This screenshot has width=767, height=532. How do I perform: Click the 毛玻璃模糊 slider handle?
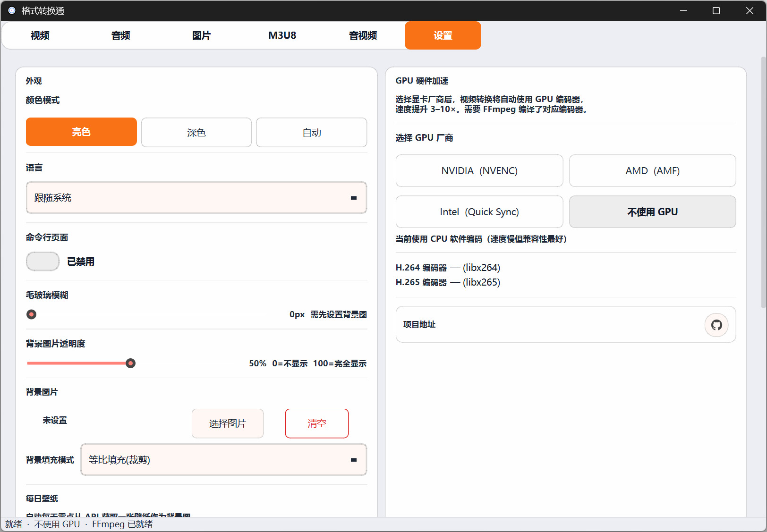[32, 314]
